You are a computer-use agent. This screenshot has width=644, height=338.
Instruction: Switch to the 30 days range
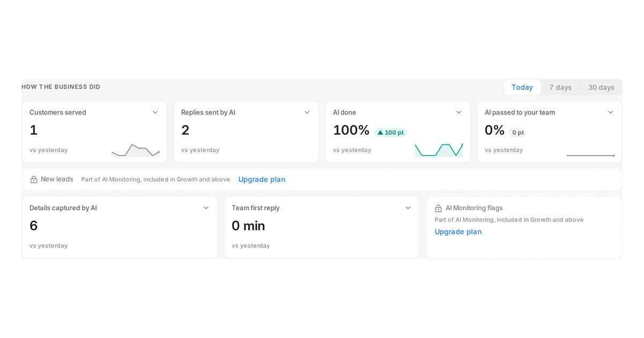(601, 87)
